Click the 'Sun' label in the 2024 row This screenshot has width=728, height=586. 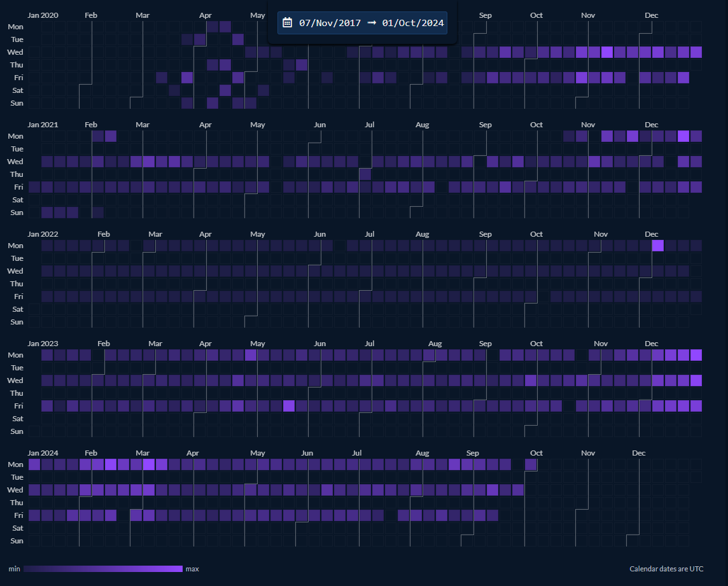(x=17, y=541)
